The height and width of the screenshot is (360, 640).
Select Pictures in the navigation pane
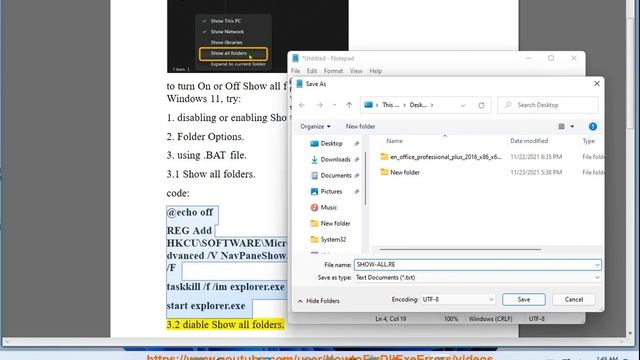click(331, 191)
